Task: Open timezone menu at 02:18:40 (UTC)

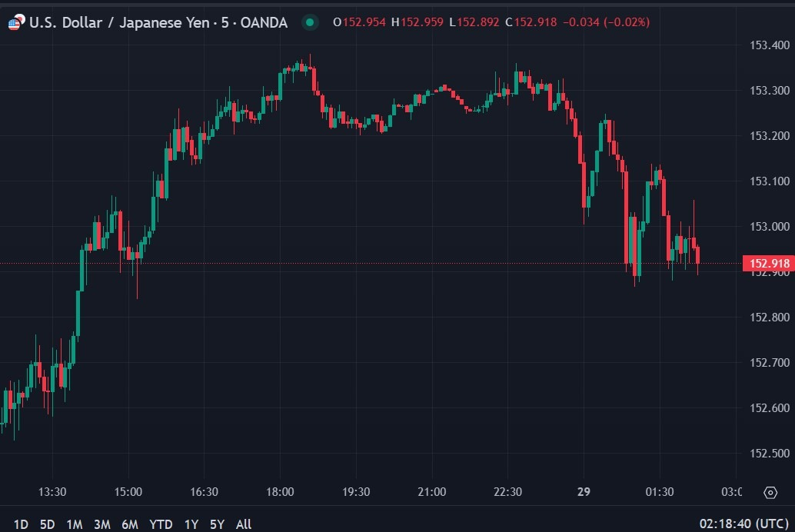Action: 743,524
